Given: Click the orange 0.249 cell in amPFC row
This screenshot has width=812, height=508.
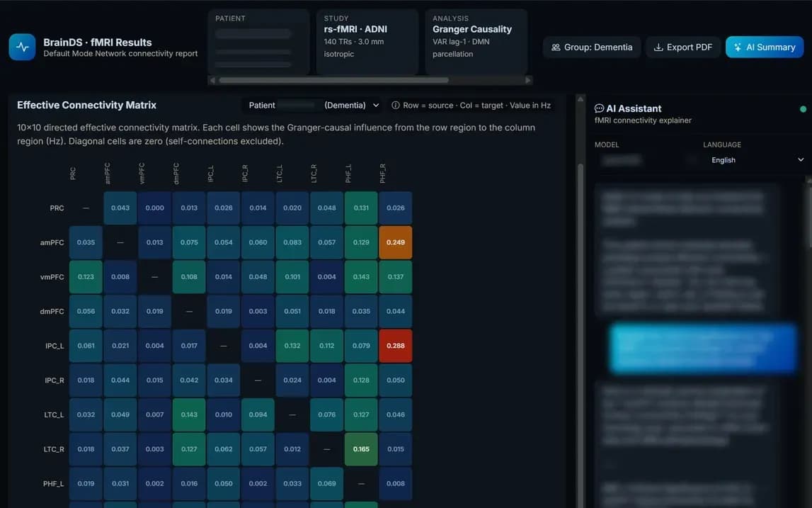Looking at the screenshot, I should (396, 242).
